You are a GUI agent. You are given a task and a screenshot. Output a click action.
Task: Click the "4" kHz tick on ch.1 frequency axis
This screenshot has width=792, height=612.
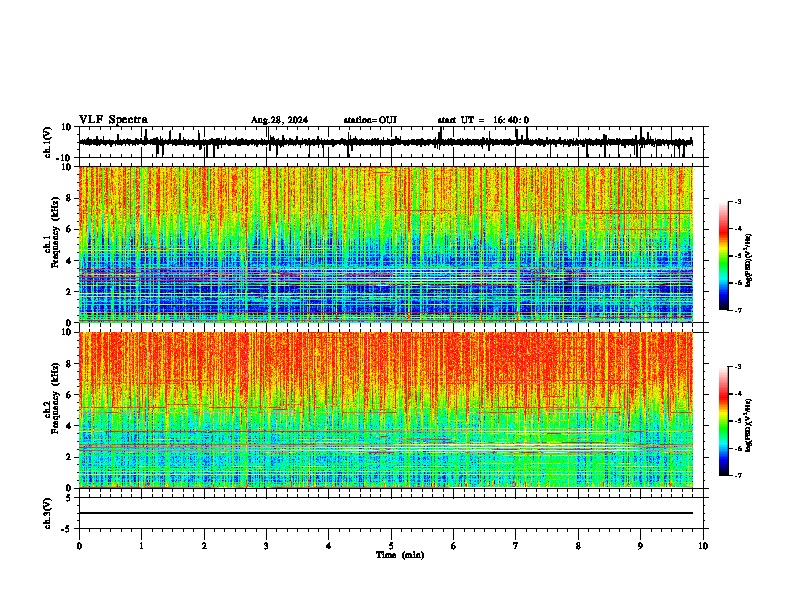(x=70, y=261)
